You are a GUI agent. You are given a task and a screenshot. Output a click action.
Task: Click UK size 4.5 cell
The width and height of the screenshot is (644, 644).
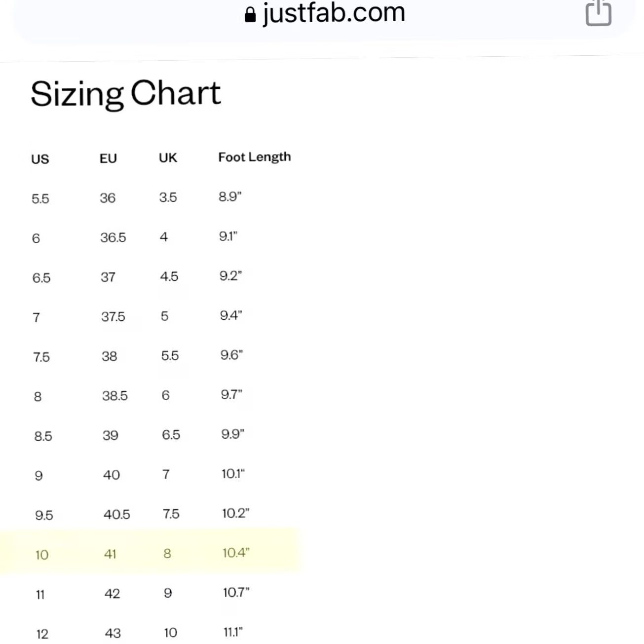[x=169, y=276]
